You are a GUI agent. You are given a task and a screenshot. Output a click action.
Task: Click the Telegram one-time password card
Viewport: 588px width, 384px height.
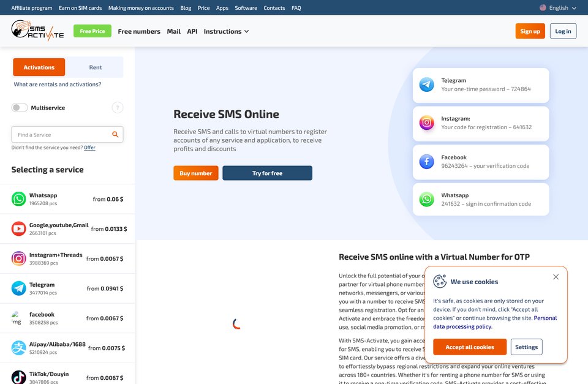coord(481,85)
